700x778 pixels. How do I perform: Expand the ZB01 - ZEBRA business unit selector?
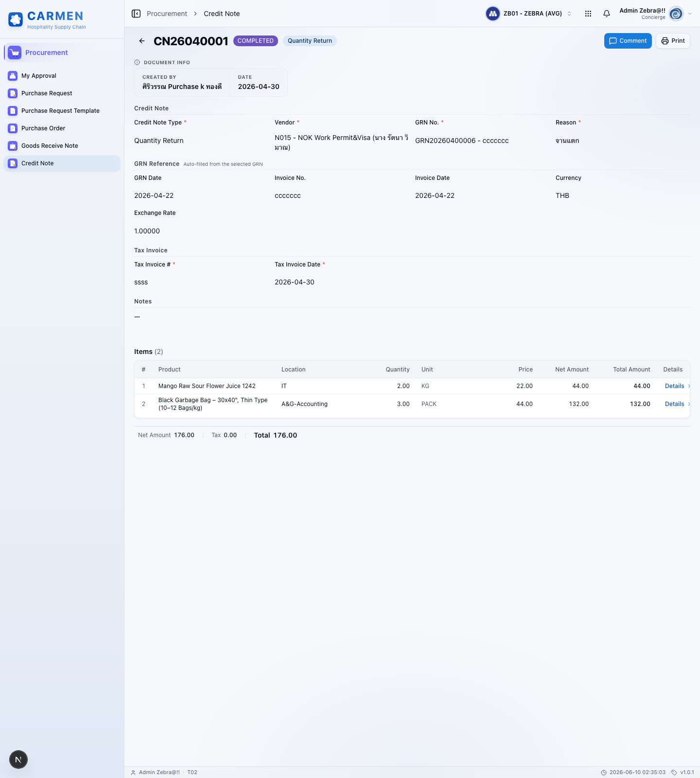[529, 14]
